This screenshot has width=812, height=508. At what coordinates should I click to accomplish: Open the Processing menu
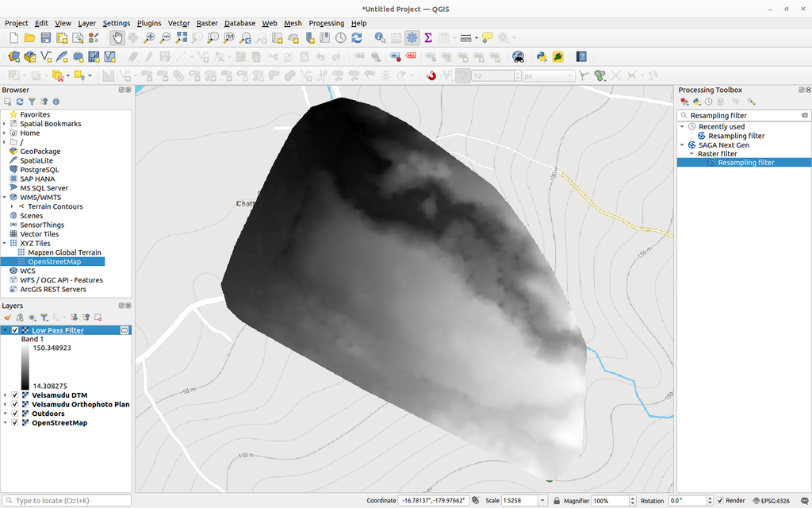pos(326,23)
